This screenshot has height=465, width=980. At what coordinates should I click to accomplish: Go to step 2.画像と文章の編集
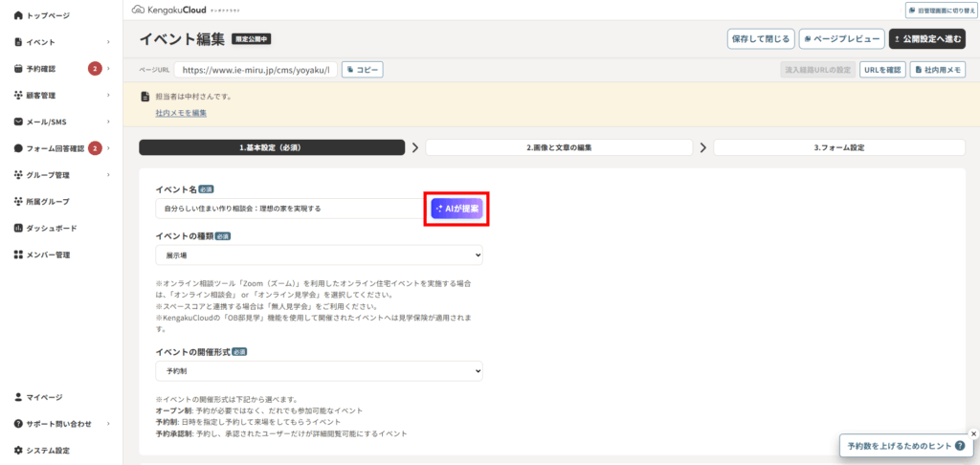coord(558,148)
